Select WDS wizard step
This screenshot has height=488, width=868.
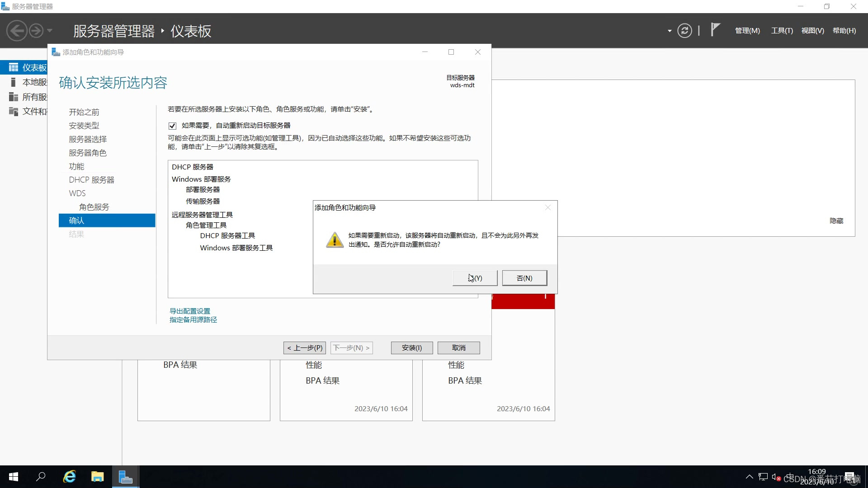point(77,193)
